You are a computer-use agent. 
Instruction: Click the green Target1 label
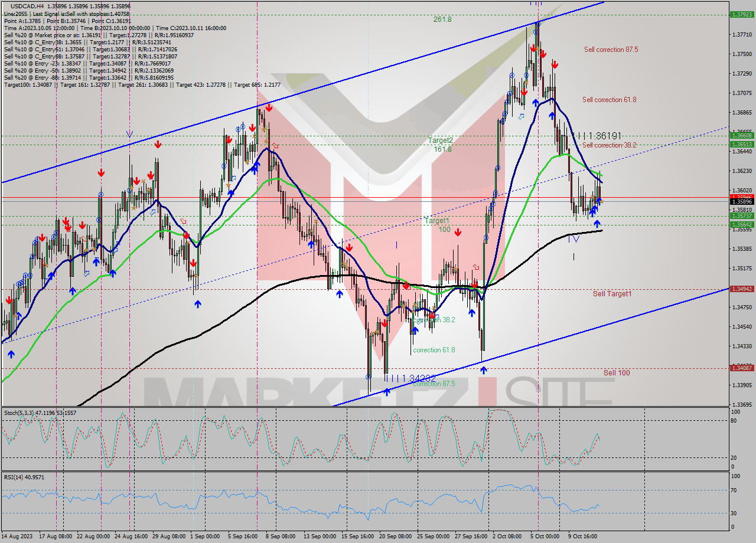point(437,220)
